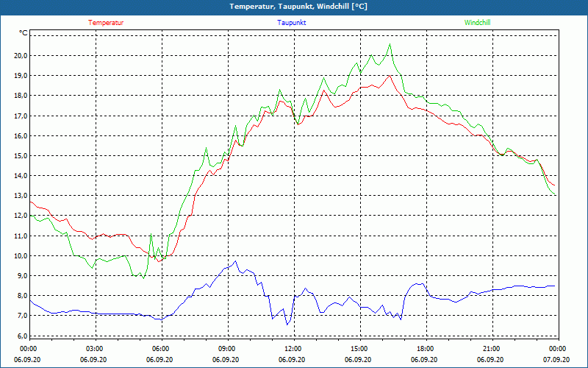Image resolution: width=588 pixels, height=368 pixels.
Task: Click the '06.09.20' date under 12:00
Action: click(x=292, y=359)
